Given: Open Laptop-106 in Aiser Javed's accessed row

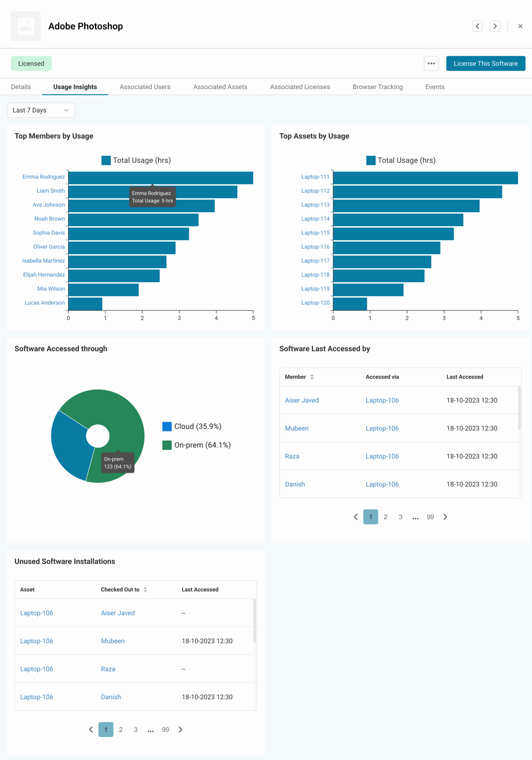Looking at the screenshot, I should [382, 400].
